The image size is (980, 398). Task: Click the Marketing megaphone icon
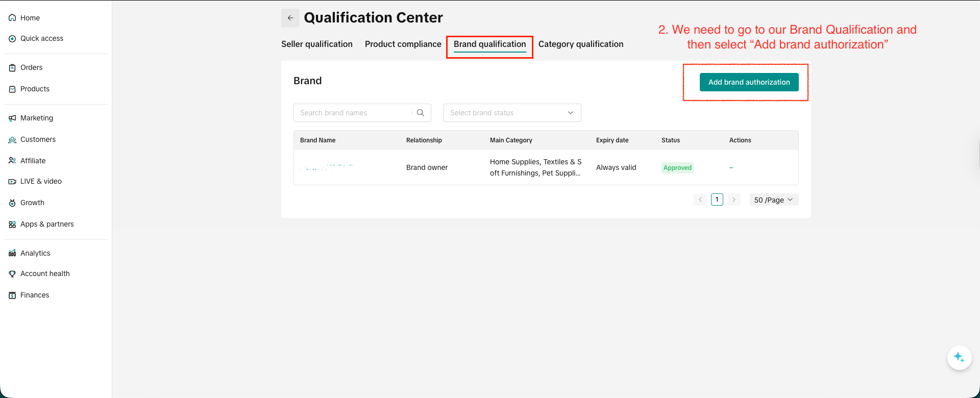pyautogui.click(x=12, y=118)
